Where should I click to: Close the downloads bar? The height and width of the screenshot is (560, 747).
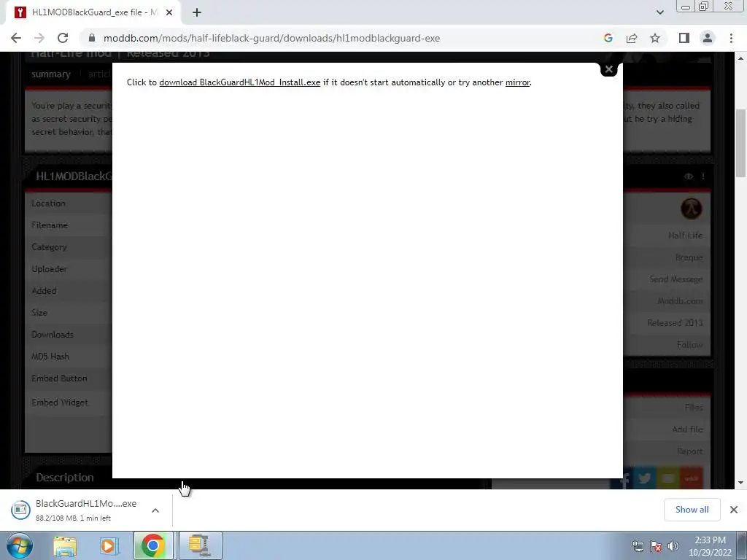point(734,510)
